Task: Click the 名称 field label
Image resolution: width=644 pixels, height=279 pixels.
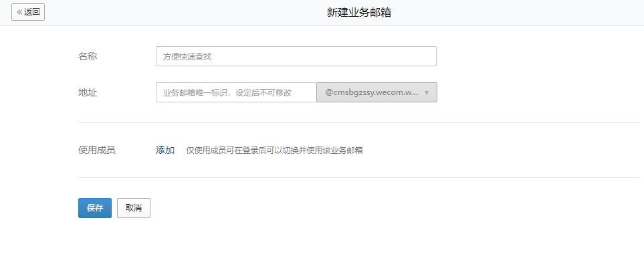Action: (x=88, y=56)
